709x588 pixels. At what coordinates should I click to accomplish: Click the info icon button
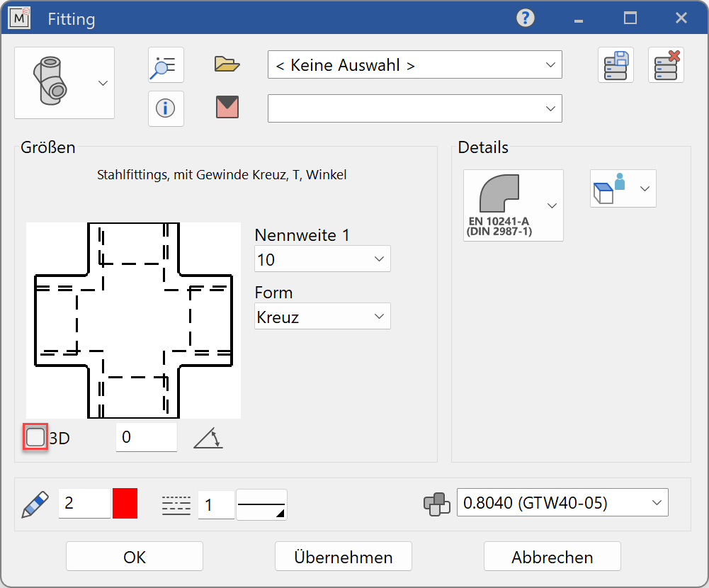click(166, 108)
